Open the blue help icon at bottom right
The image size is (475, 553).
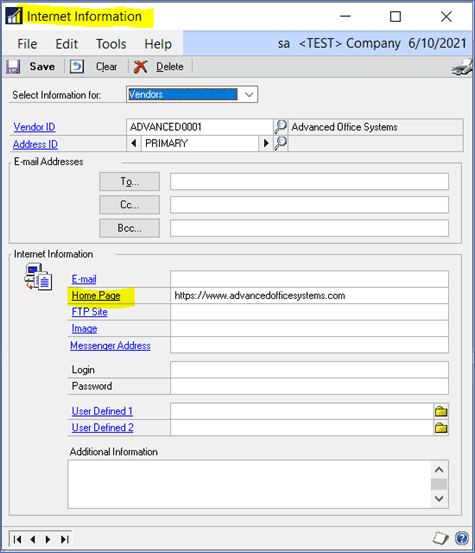tap(462, 538)
